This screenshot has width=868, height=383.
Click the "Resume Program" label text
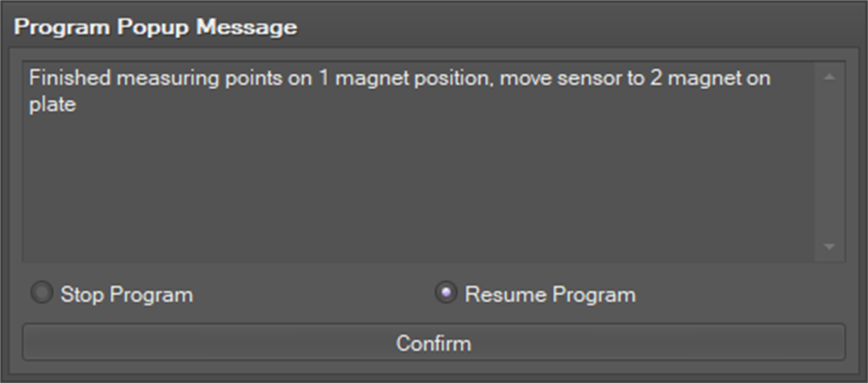[x=550, y=295]
